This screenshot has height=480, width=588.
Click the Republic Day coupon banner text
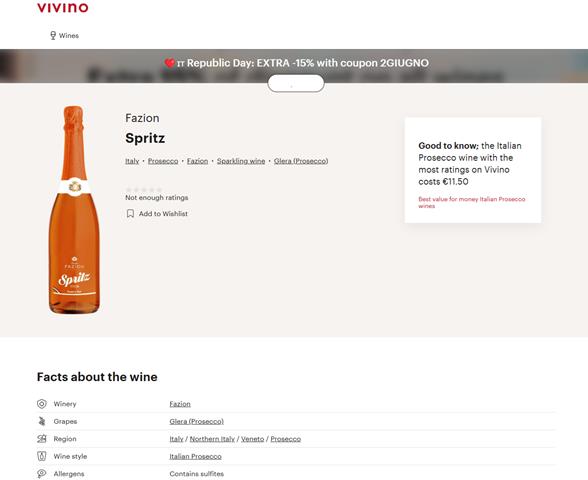pyautogui.click(x=296, y=63)
